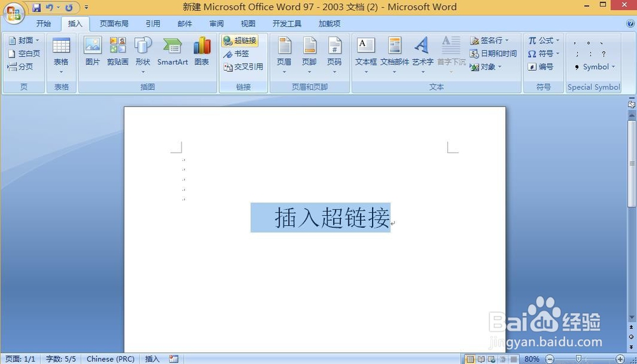The image size is (637, 364).
Task: Switch to the 开始 tab
Action: coord(43,24)
